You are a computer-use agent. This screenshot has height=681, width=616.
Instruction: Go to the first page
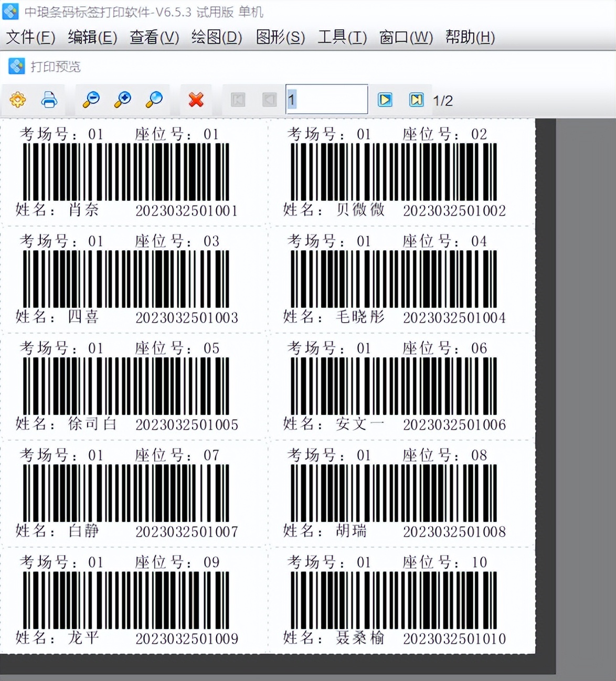click(238, 100)
